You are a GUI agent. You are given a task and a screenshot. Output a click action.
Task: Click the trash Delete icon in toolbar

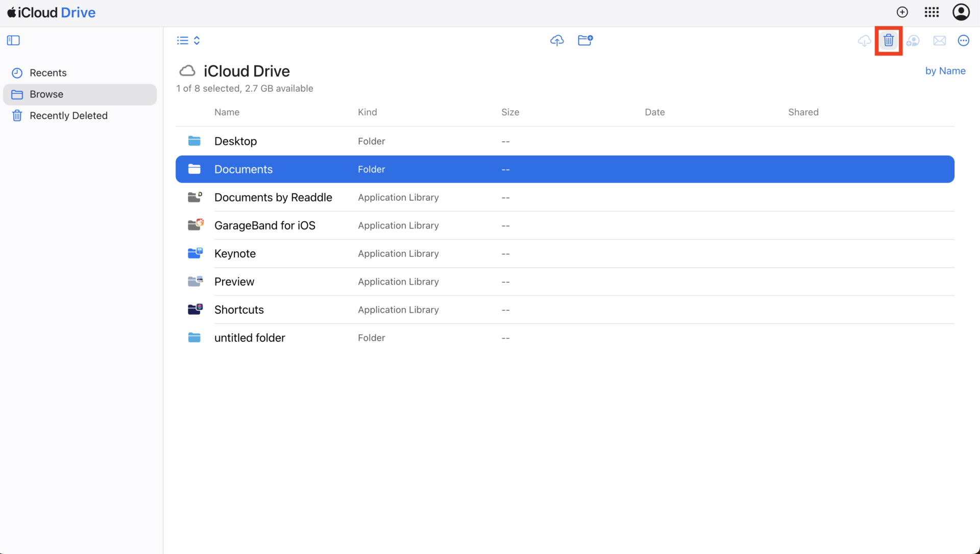[x=888, y=40]
